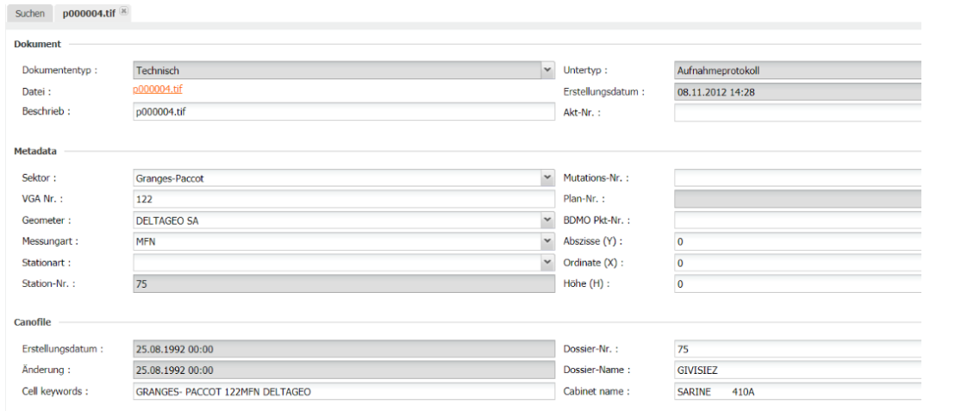This screenshot has height=417, width=980.
Task: Click the Mutations-Nr. input field
Action: tap(797, 178)
